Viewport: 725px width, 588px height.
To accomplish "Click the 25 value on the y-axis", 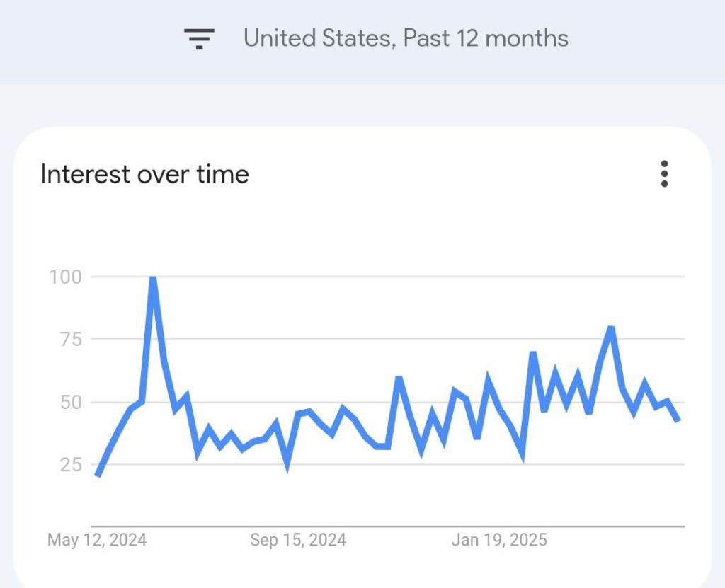I will point(69,465).
